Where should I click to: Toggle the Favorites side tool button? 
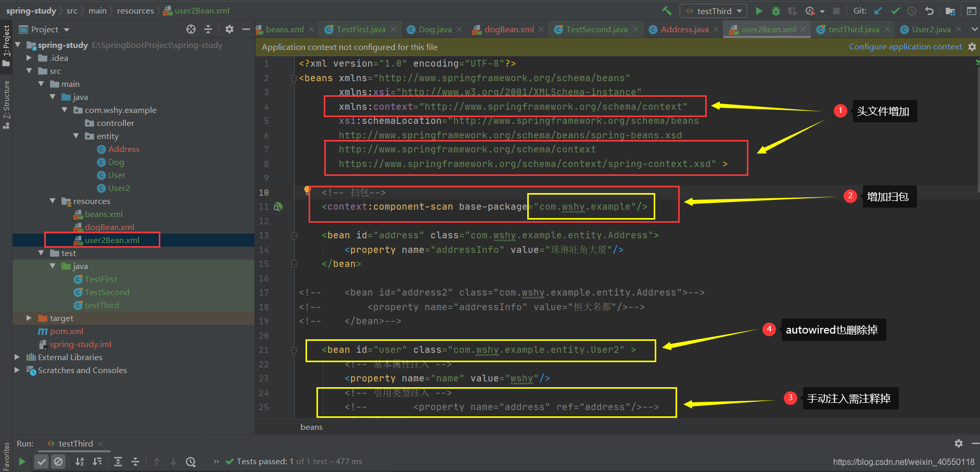click(x=6, y=456)
